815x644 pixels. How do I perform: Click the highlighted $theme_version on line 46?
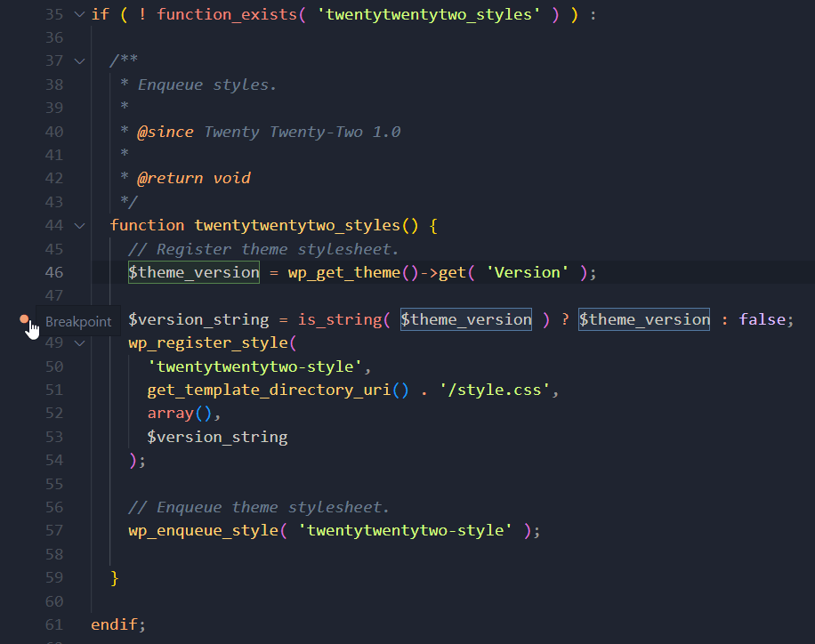[194, 272]
